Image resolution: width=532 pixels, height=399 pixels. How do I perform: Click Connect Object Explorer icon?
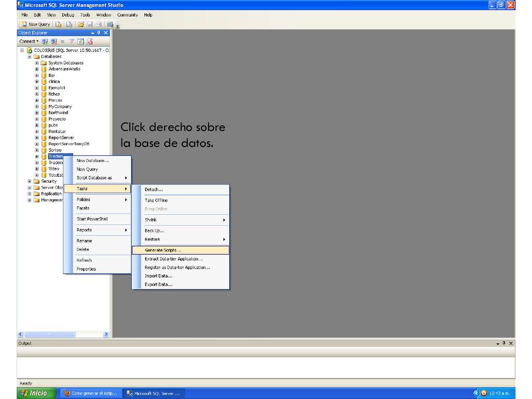click(45, 42)
